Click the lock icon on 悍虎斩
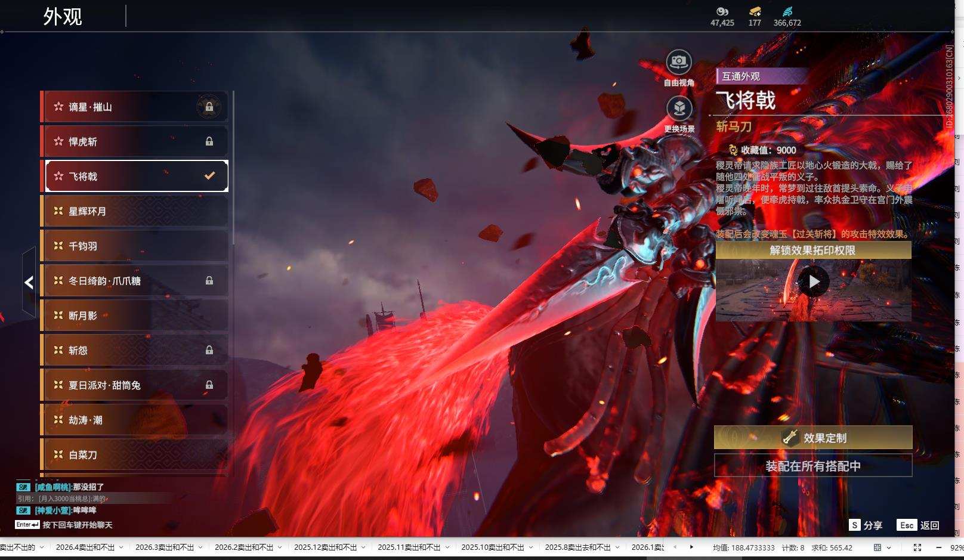The width and height of the screenshot is (964, 560). (209, 141)
